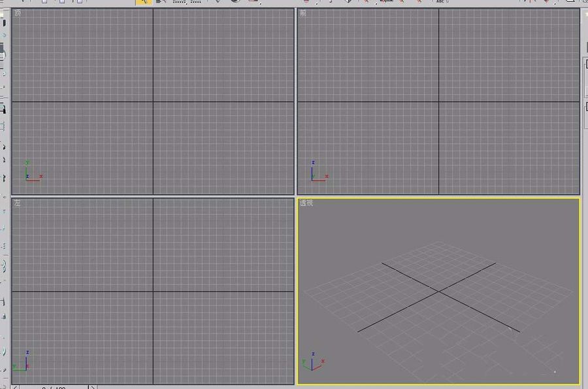This screenshot has height=389, width=588.
Task: Click the time slider showing 0 / 100
Action: tap(54, 387)
